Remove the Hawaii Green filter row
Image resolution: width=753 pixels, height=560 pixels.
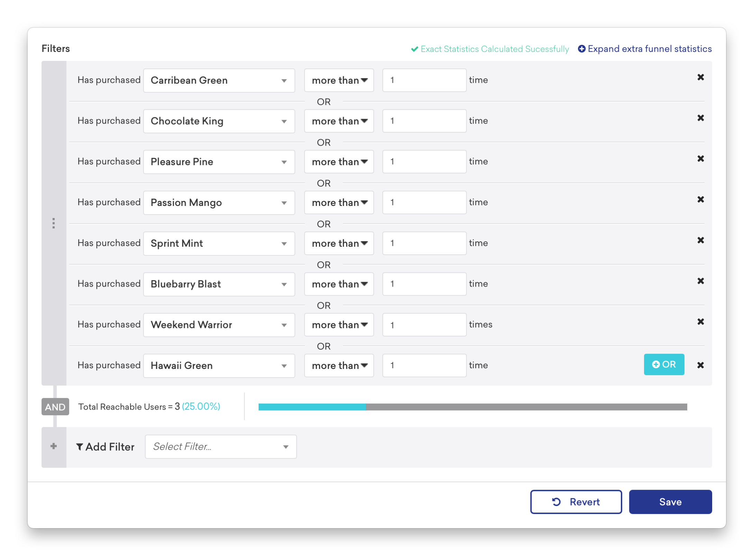pos(700,365)
